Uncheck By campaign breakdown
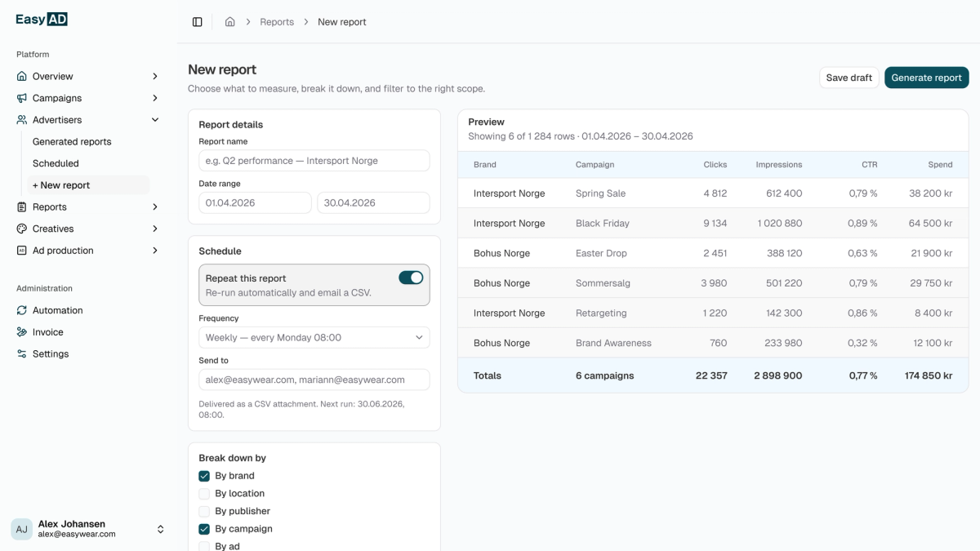 [x=204, y=529]
